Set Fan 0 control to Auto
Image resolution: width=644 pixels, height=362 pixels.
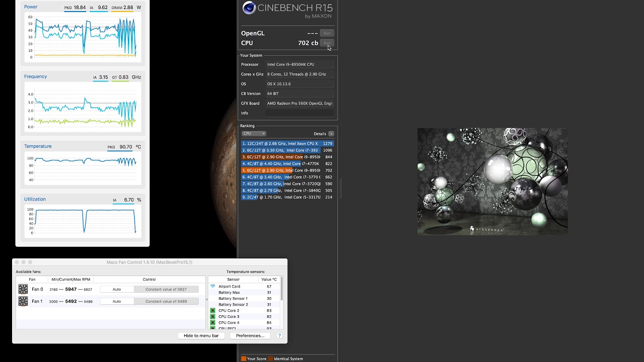[x=117, y=289]
